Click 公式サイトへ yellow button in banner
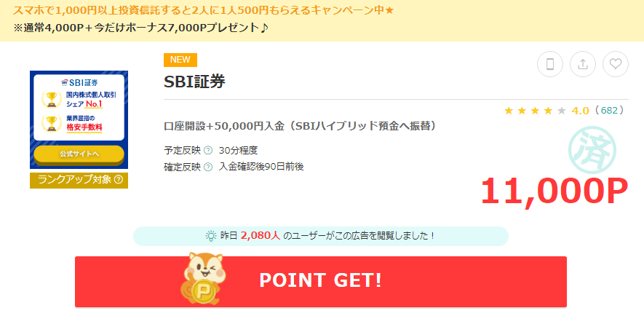The height and width of the screenshot is (316, 644). 79,154
